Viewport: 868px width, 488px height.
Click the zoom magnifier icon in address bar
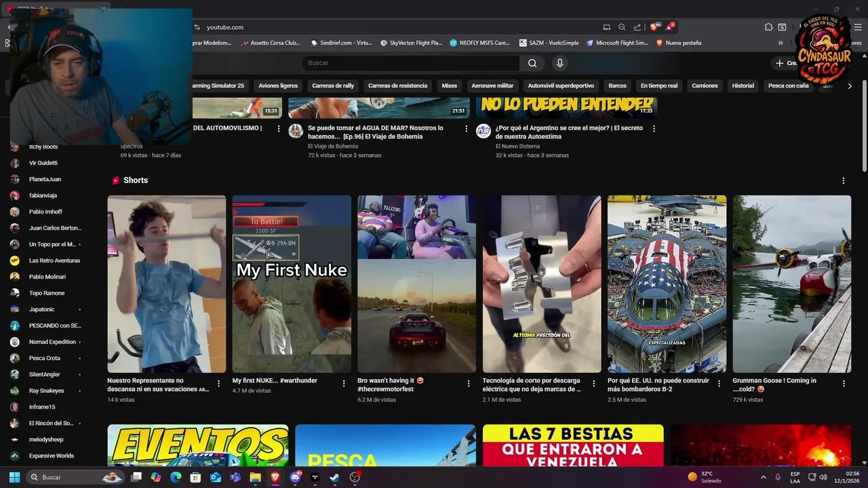[622, 27]
